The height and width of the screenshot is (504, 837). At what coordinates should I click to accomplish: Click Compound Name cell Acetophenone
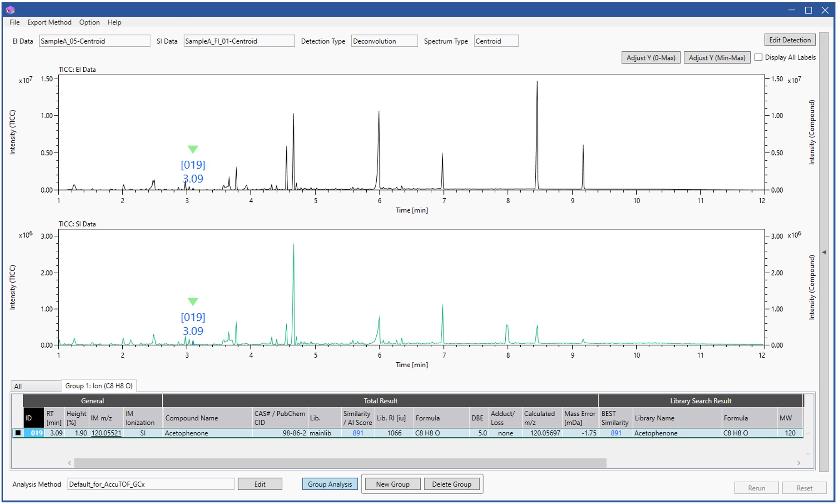click(208, 433)
